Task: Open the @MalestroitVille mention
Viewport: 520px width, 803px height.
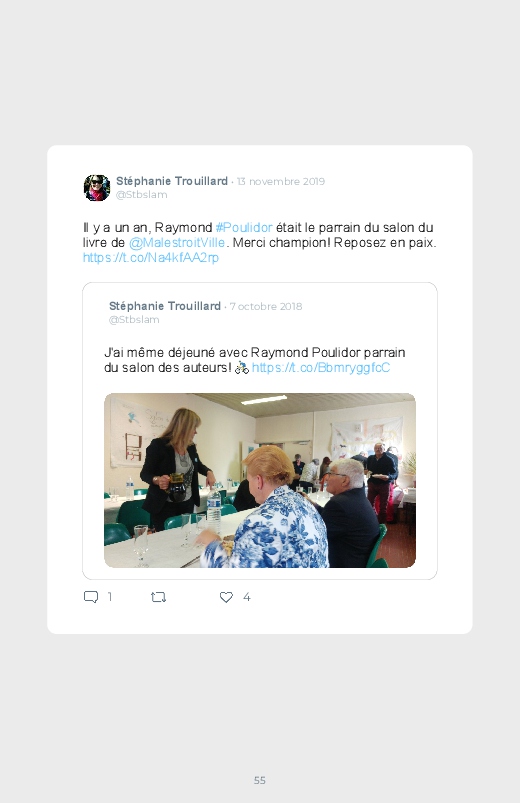Action: point(177,242)
